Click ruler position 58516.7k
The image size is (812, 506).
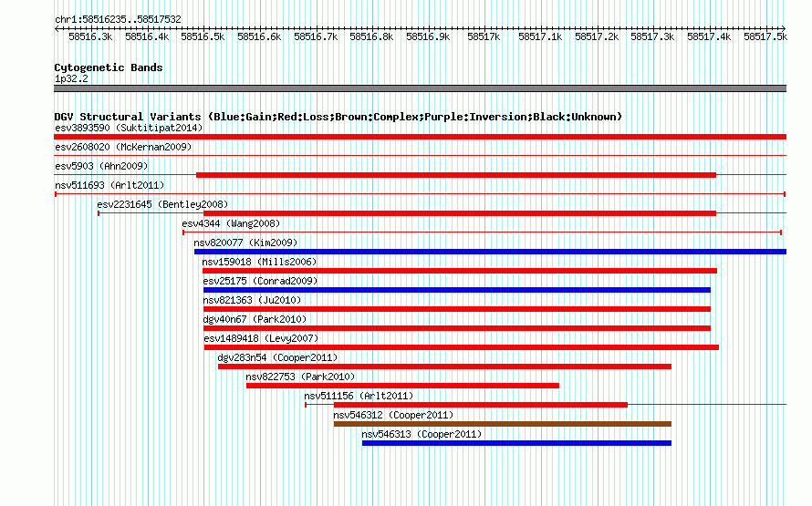(x=316, y=36)
